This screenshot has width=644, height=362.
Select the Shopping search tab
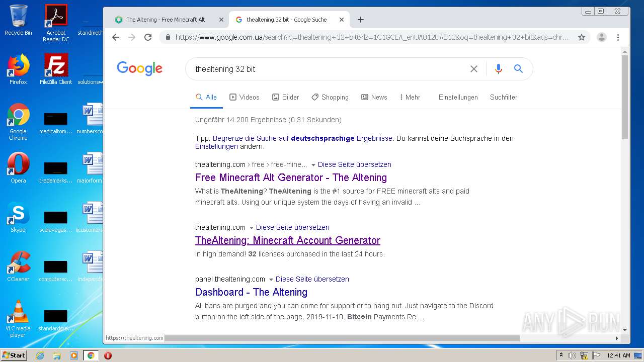click(330, 97)
